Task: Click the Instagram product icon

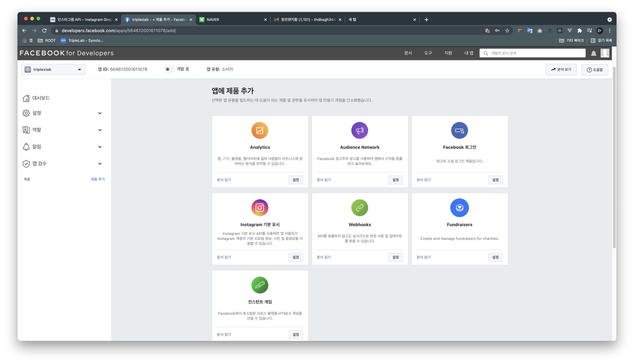Action: (x=260, y=208)
